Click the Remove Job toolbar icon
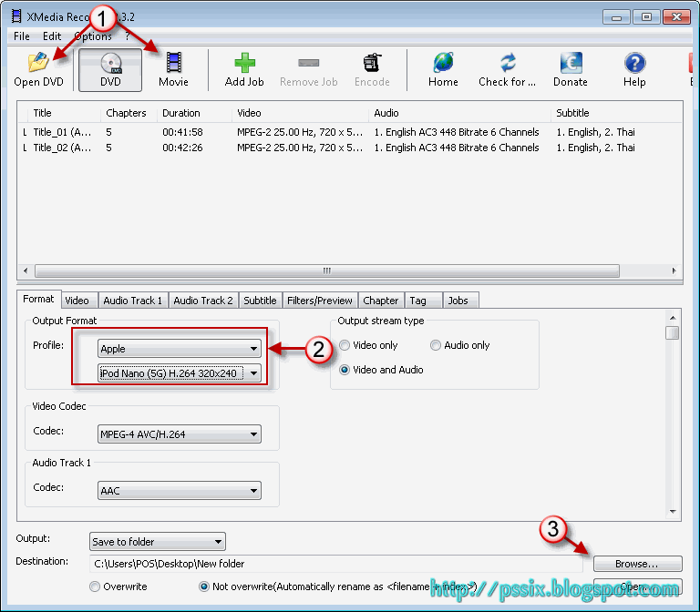Viewport: 700px width, 612px height. tap(308, 63)
